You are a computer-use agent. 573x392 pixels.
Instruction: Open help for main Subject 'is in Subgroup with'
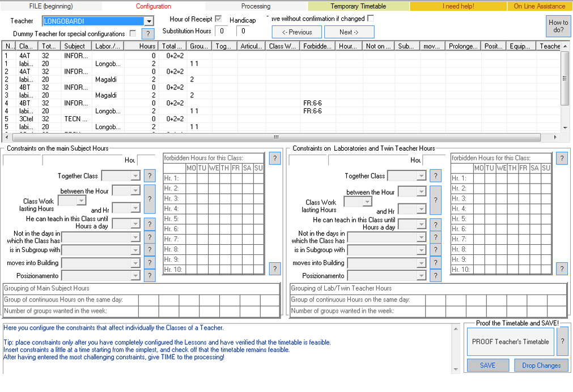tap(150, 250)
